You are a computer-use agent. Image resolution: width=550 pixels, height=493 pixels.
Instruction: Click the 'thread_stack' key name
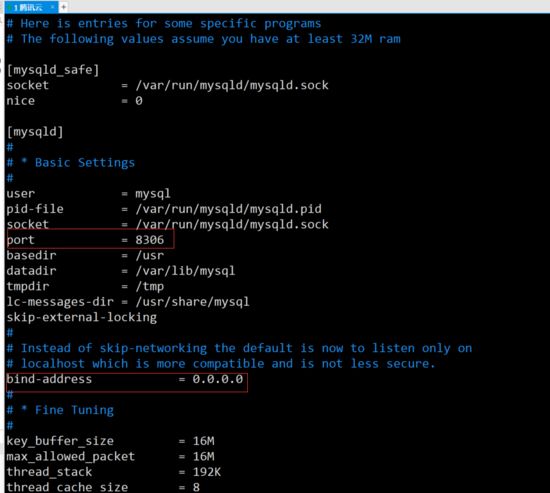[49, 472]
